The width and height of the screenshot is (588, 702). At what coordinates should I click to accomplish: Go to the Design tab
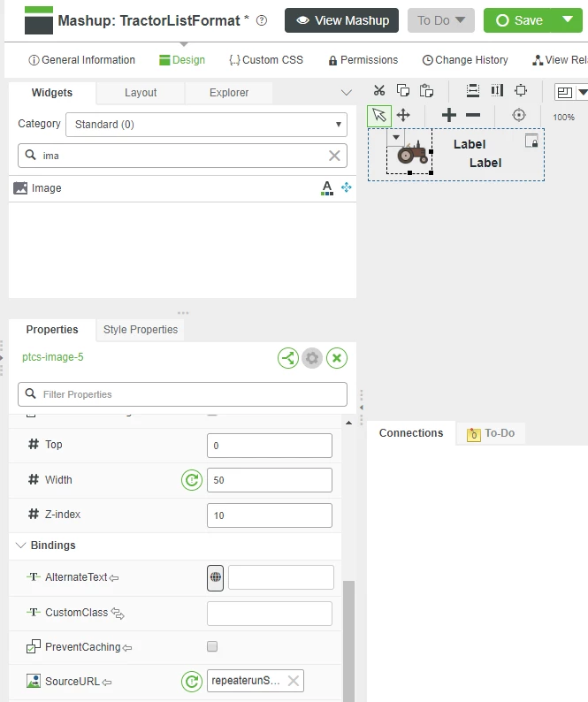(182, 60)
